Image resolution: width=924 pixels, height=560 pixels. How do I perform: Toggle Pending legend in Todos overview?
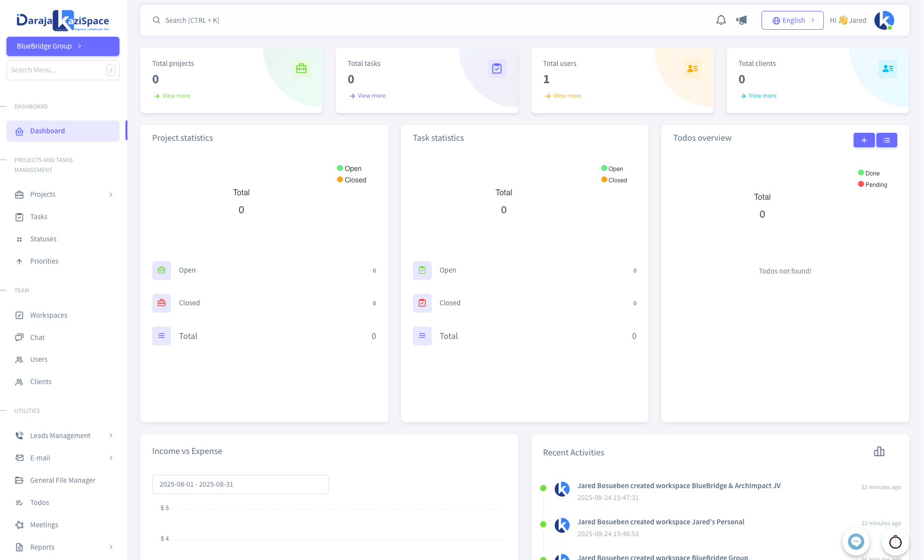[x=872, y=185]
